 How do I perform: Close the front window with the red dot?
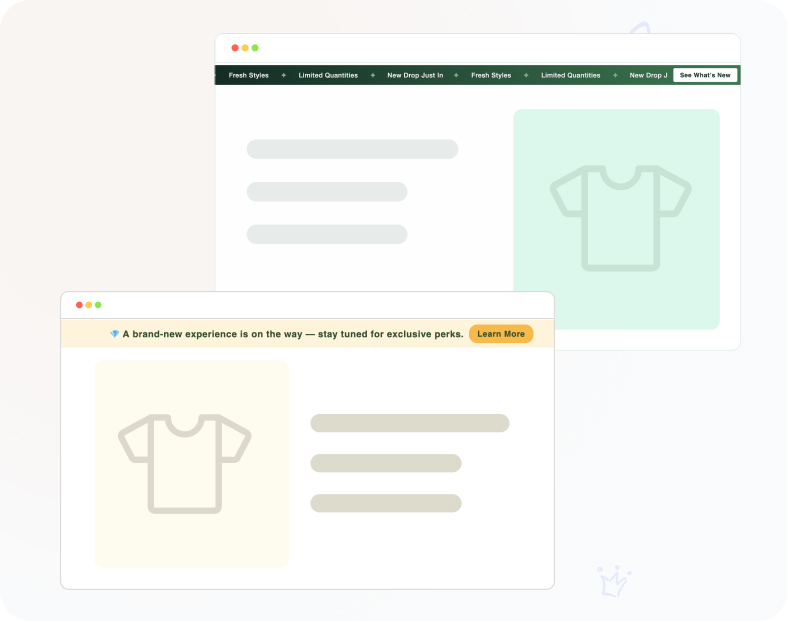tap(79, 305)
